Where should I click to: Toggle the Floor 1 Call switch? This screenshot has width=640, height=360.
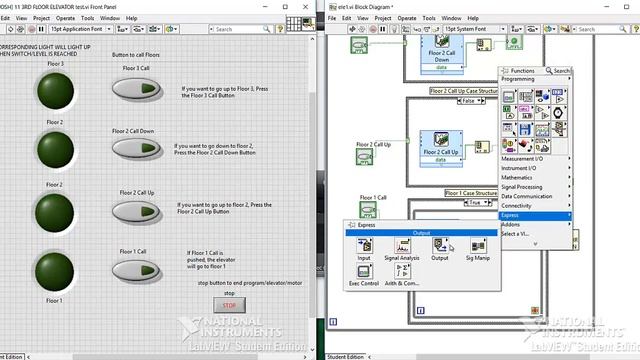pyautogui.click(x=136, y=271)
